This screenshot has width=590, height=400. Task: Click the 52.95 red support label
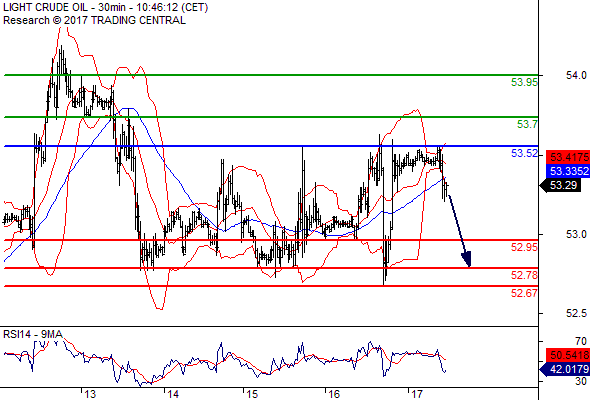pyautogui.click(x=524, y=247)
